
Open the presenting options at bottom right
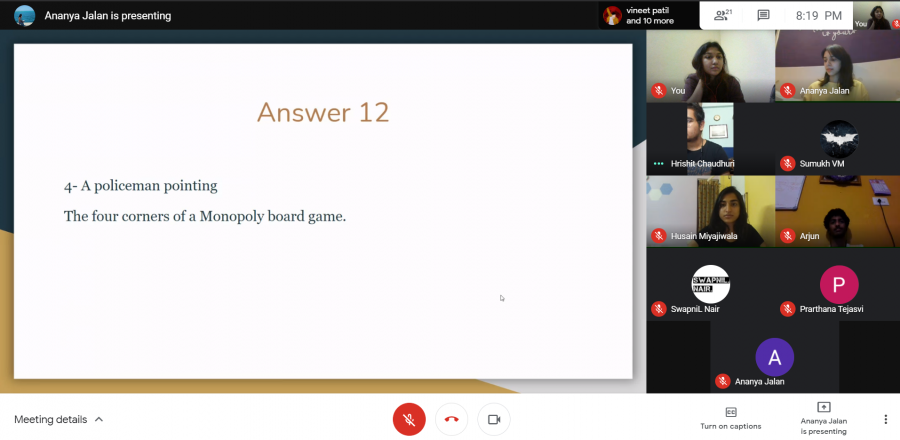(x=823, y=417)
